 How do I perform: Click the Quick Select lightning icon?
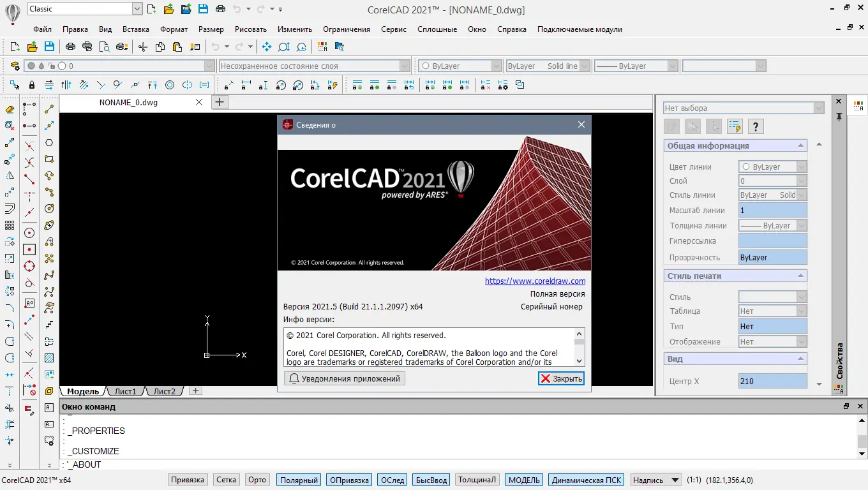[735, 126]
